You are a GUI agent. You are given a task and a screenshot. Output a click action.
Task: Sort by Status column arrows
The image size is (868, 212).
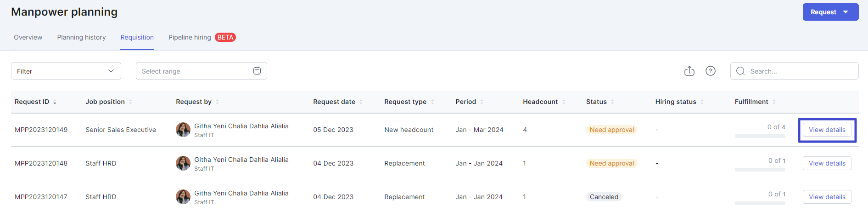pyautogui.click(x=612, y=102)
